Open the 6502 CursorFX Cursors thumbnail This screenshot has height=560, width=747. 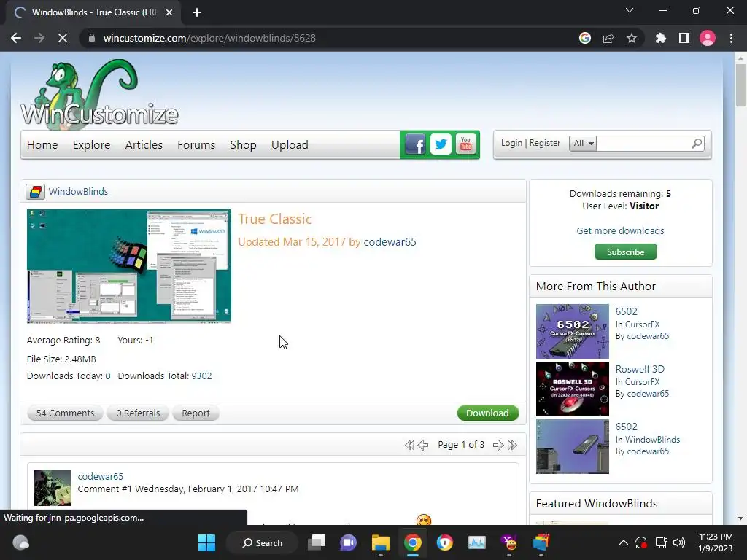[x=572, y=331]
